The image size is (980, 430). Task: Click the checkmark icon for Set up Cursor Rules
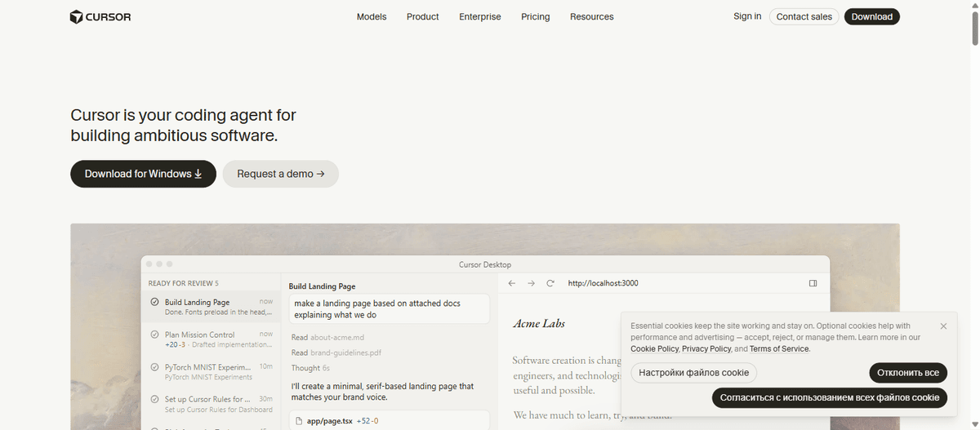[154, 399]
